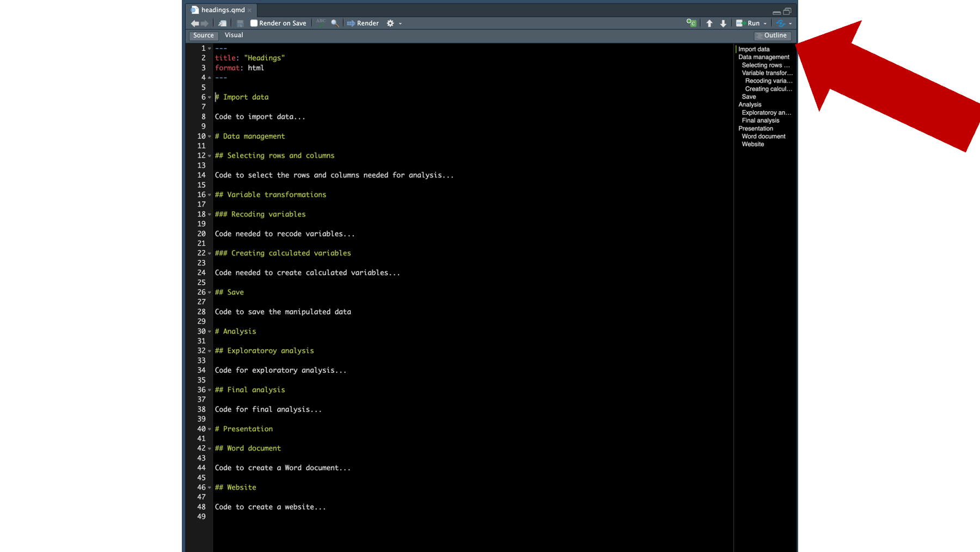Open publish options dropdown arrow
The height and width of the screenshot is (552, 980).
click(791, 23)
